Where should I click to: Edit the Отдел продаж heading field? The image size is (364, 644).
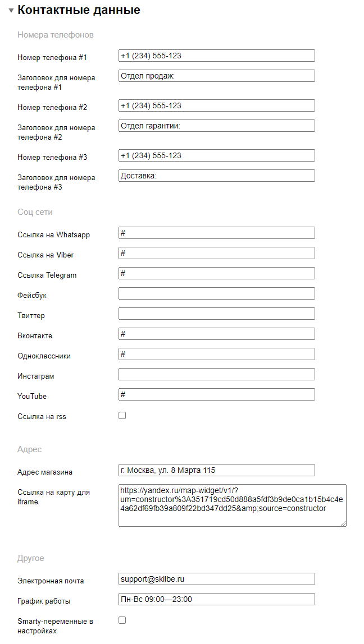[x=216, y=76]
